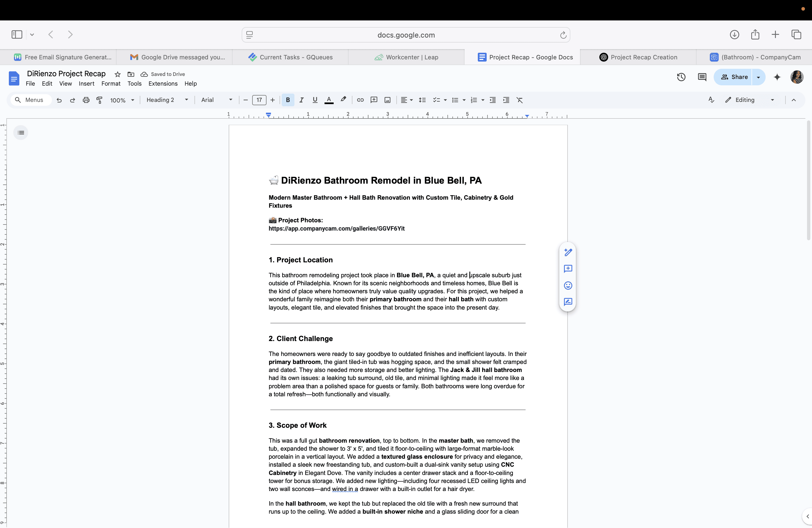Screen dimensions: 812x528
Task: Switch to the Workcenter | Leap tab
Action: pyautogui.click(x=406, y=57)
